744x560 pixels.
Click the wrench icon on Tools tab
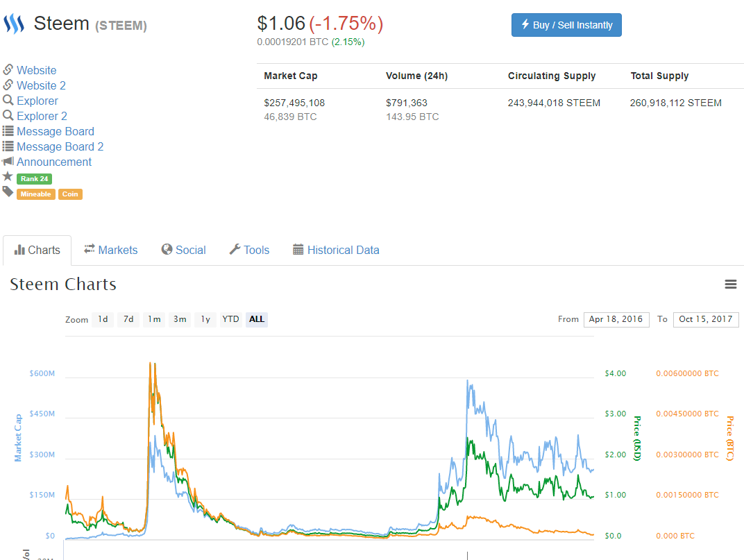tap(235, 249)
